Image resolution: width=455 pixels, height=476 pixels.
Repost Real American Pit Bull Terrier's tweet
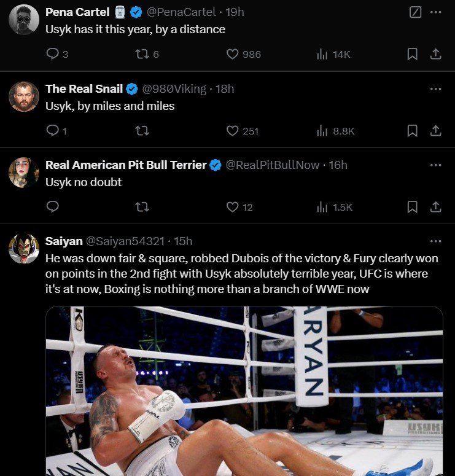pyautogui.click(x=142, y=207)
